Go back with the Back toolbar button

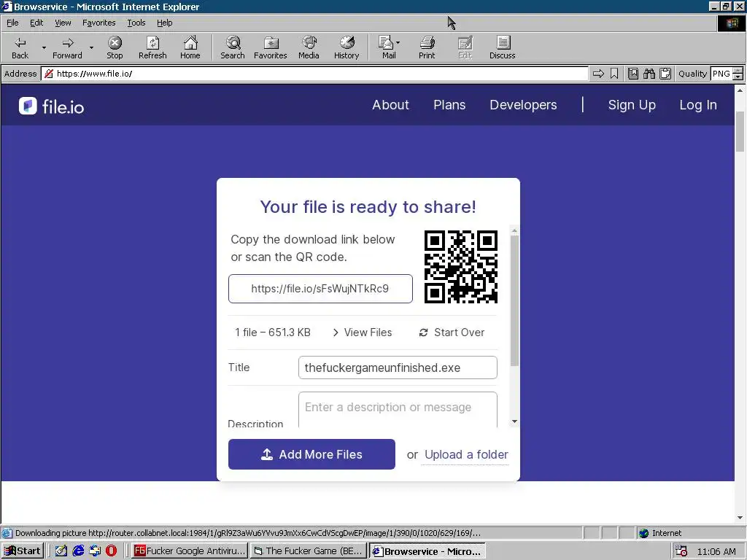(20, 47)
